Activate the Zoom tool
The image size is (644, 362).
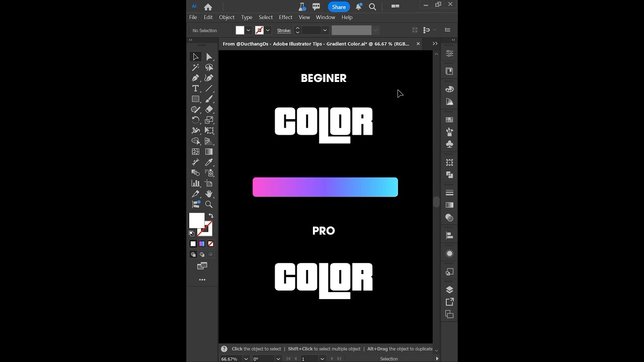pyautogui.click(x=209, y=205)
